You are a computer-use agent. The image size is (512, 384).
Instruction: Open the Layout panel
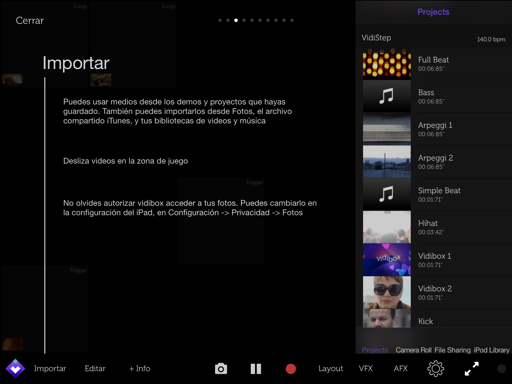pyautogui.click(x=331, y=369)
